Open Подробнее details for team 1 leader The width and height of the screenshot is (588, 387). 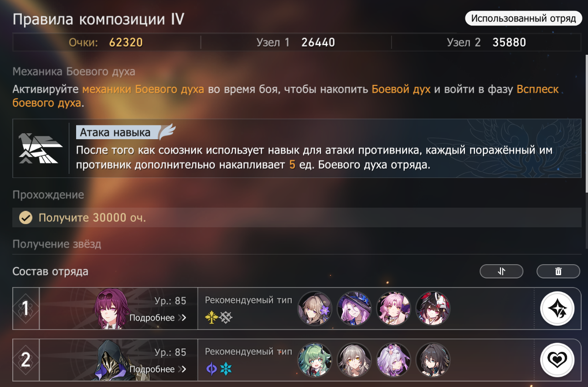(158, 318)
